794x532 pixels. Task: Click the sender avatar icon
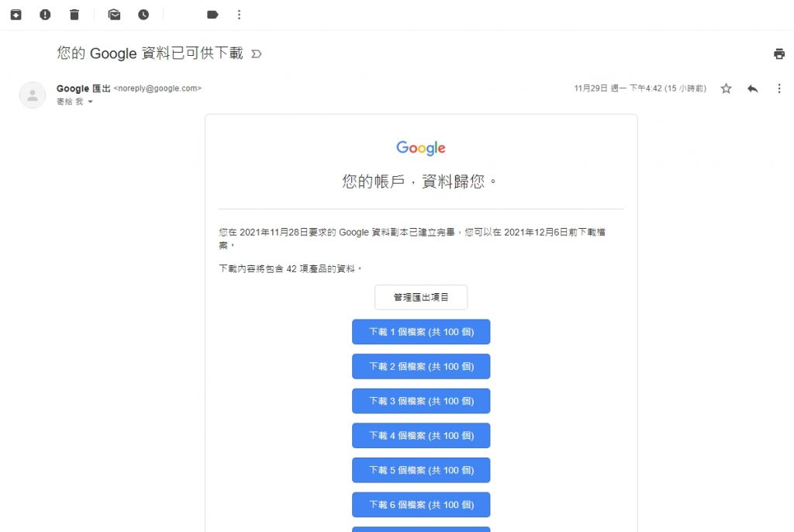tap(33, 95)
